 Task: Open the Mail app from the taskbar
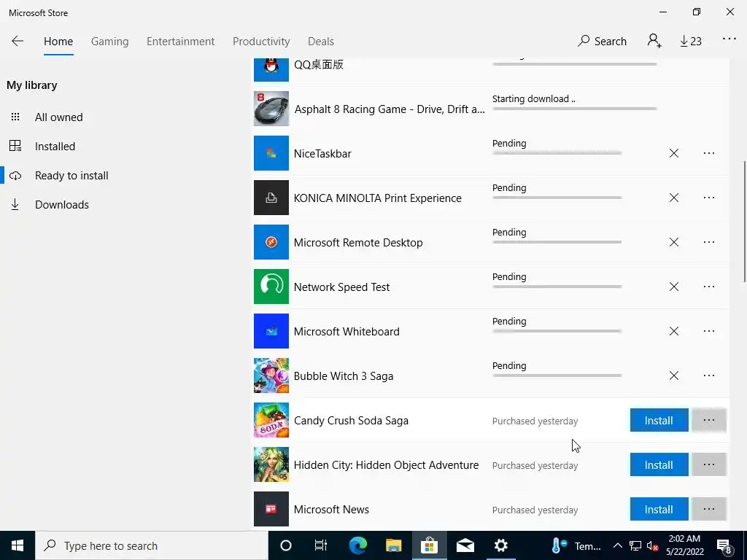tap(465, 545)
